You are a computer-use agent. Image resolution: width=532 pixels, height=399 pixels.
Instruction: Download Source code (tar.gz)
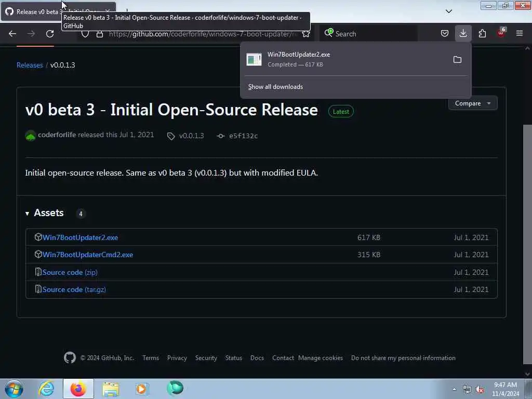tap(74, 289)
